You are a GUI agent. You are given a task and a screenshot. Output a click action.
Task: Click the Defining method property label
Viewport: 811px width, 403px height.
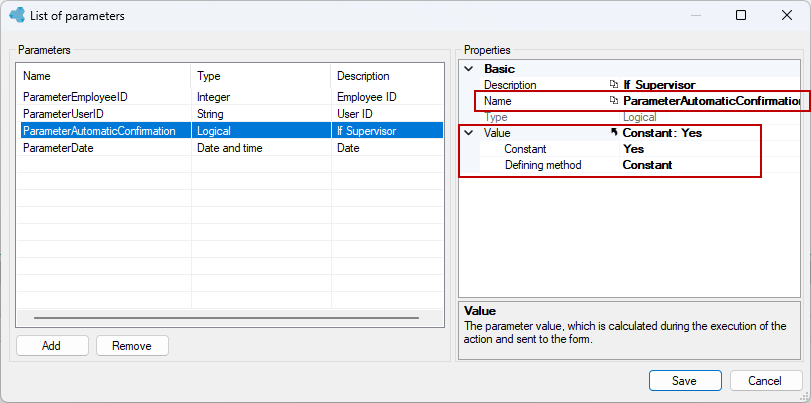click(543, 165)
